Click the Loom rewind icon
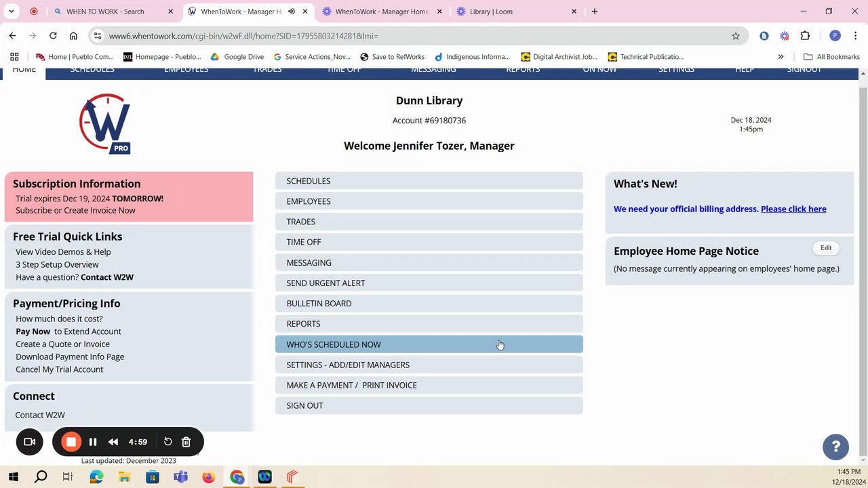The height and width of the screenshot is (488, 868). click(x=113, y=442)
